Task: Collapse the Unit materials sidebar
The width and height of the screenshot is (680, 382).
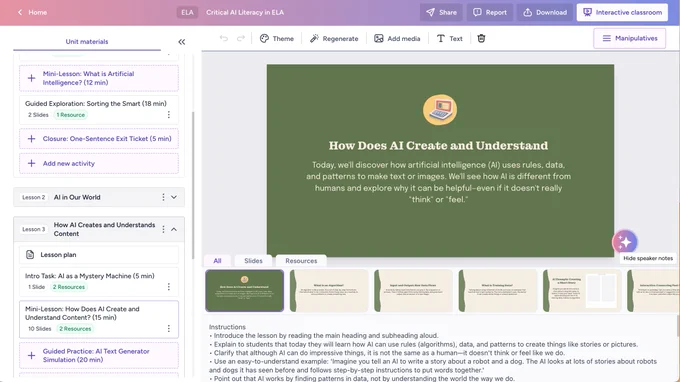Action: pos(182,42)
